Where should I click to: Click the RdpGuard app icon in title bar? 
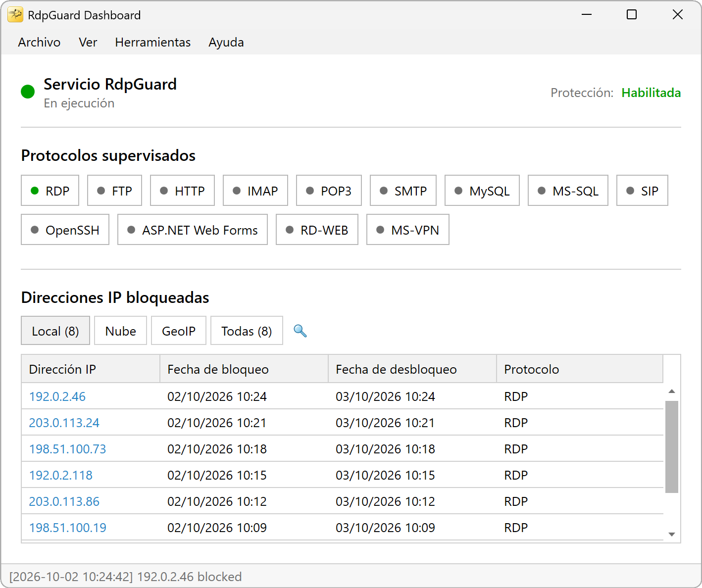15,15
